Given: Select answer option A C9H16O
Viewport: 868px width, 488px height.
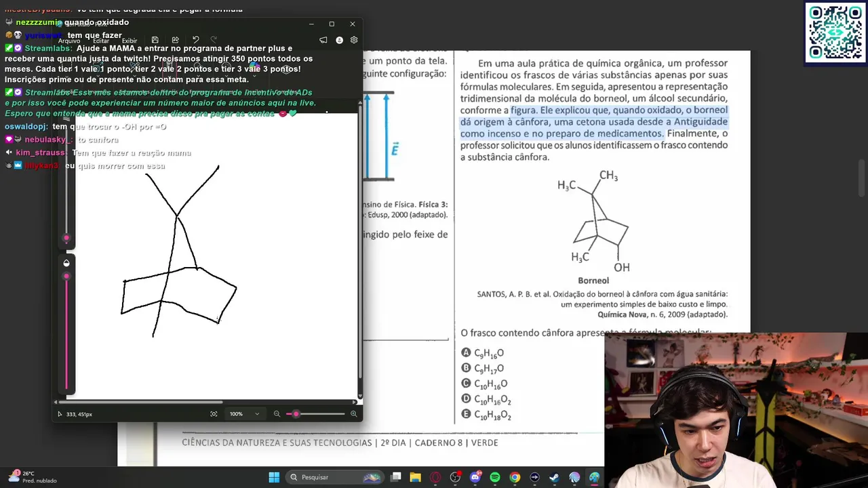Looking at the screenshot, I should point(483,353).
